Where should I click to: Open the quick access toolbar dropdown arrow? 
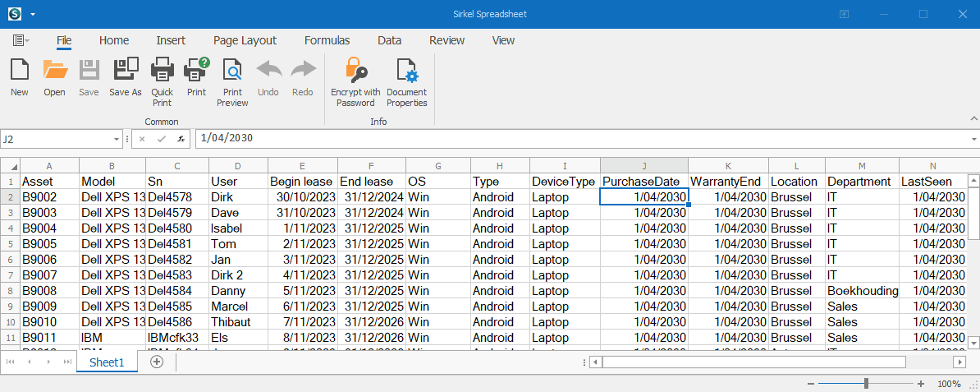tap(33, 14)
